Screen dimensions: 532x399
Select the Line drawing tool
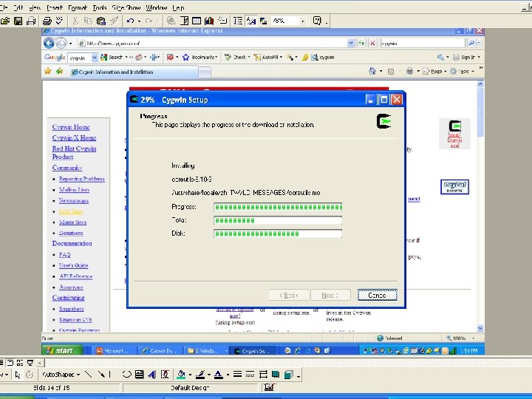(x=89, y=375)
